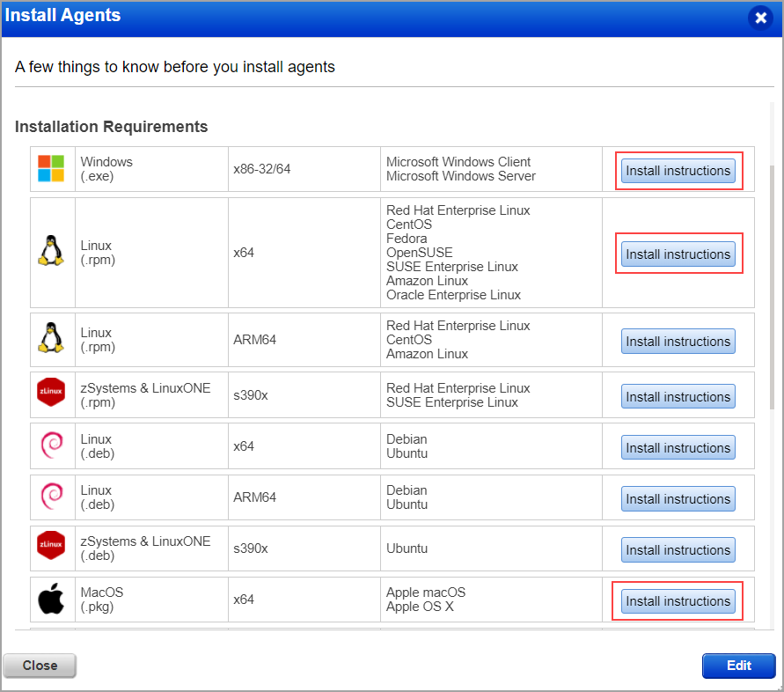This screenshot has height=692, width=784.
Task: Open install instructions for Ubuntu s390x deb
Action: pyautogui.click(x=678, y=549)
